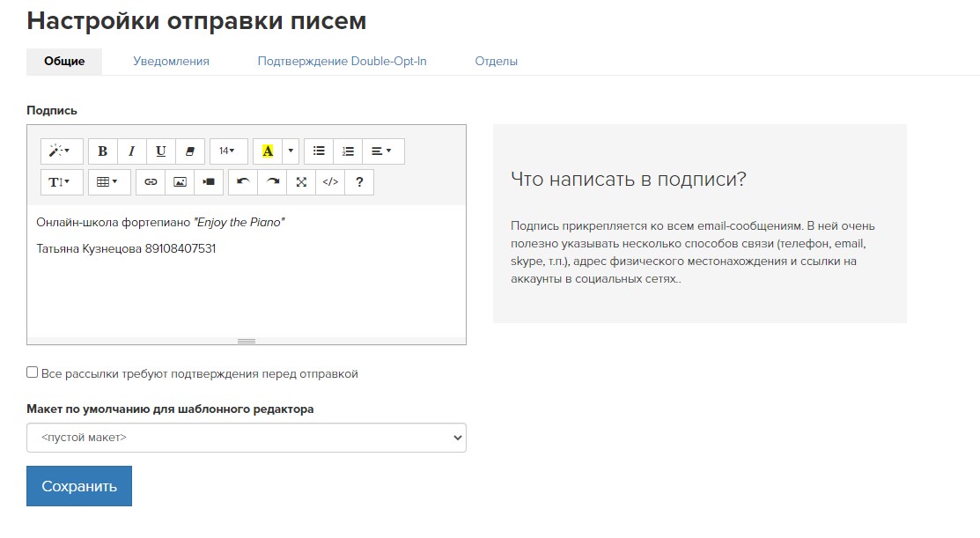Open the HTML code view
This screenshot has height=538, width=980.
tap(330, 182)
